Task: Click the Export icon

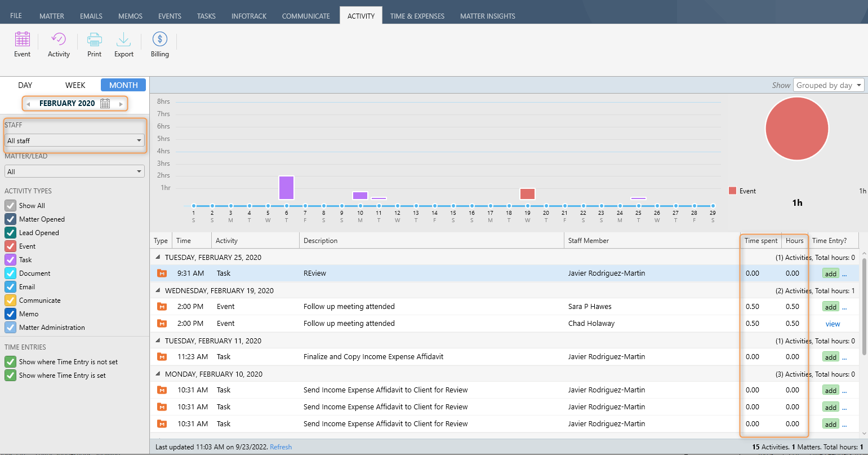Action: [x=123, y=39]
